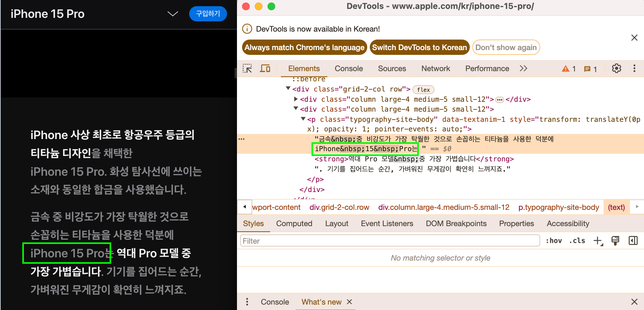The width and height of the screenshot is (644, 310).
Task: Toggle the rendering emulations paintbrush icon
Action: tap(615, 241)
